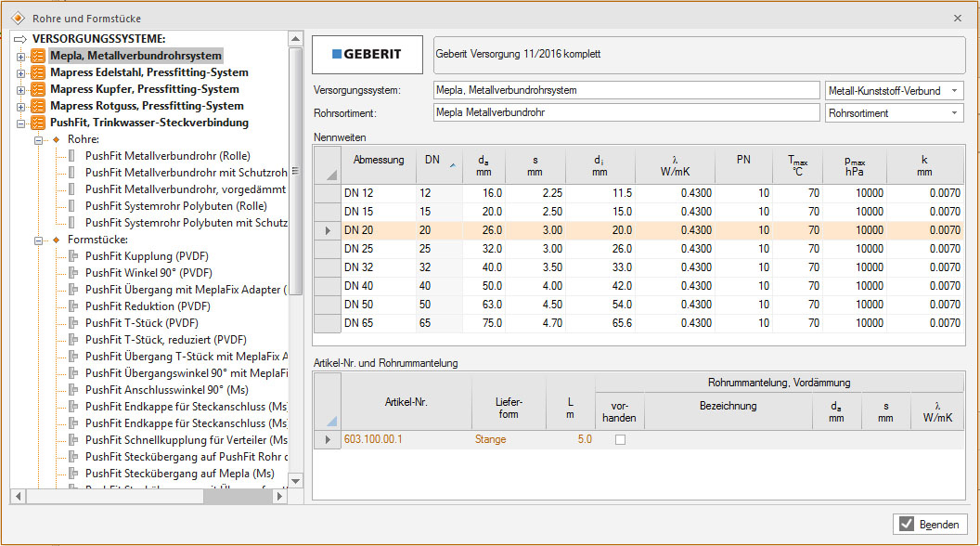Click the Beenden button
Screen dimensions: 980x546
[930, 524]
